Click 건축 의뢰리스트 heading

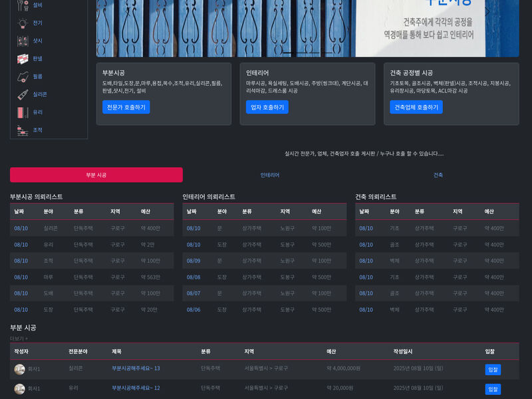[376, 197]
